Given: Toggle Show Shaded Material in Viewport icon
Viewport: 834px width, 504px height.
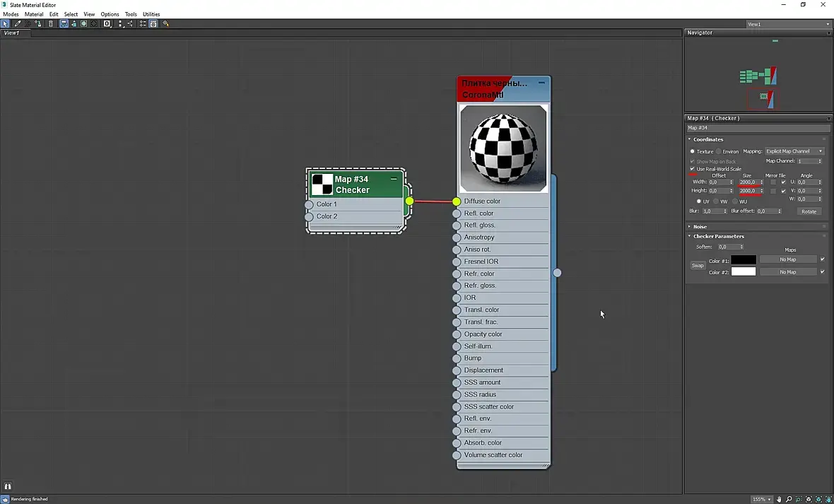Looking at the screenshot, I should pos(84,23).
